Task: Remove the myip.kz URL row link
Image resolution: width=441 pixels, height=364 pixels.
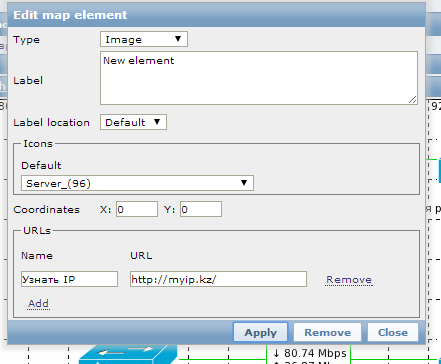Action: 349,280
